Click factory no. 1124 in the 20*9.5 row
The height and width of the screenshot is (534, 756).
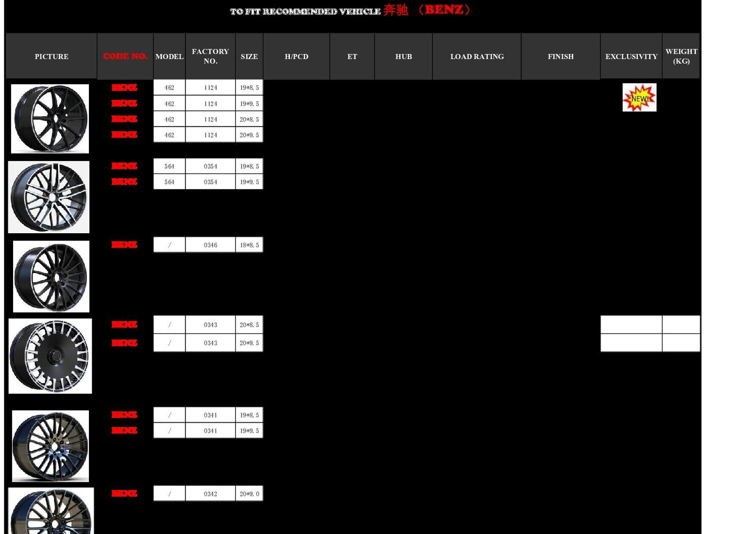(210, 135)
